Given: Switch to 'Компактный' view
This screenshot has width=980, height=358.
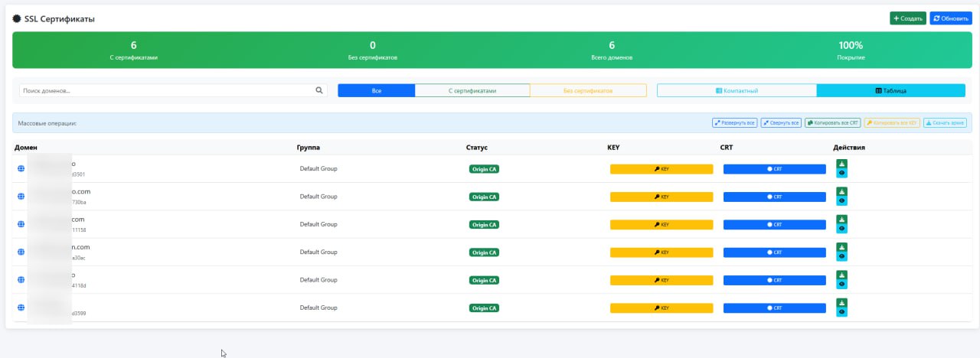Looking at the screenshot, I should [737, 90].
